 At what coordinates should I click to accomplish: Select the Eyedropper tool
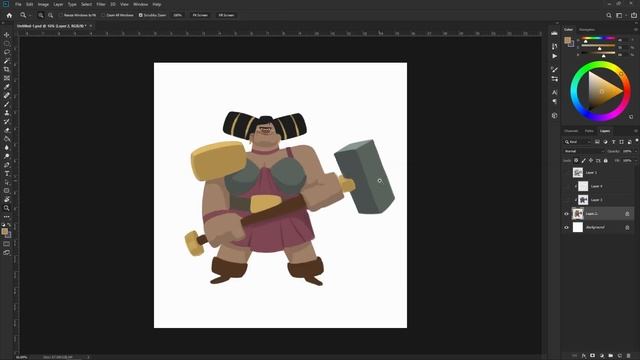tap(7, 87)
